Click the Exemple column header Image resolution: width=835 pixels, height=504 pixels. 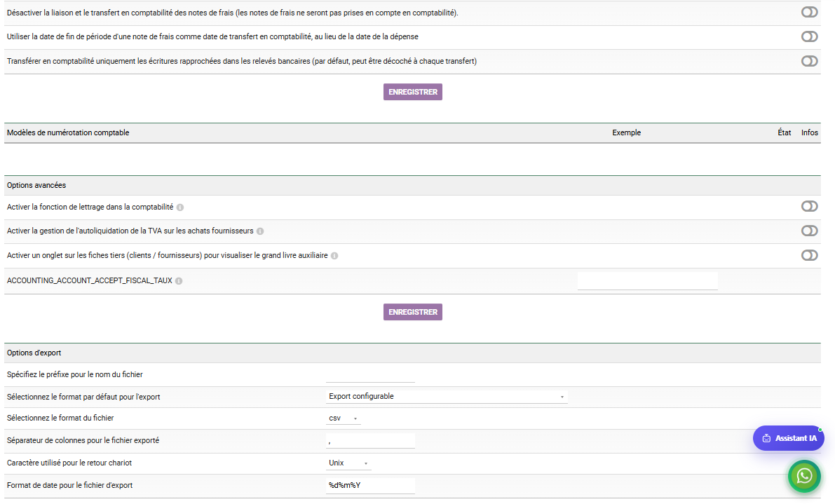click(626, 132)
